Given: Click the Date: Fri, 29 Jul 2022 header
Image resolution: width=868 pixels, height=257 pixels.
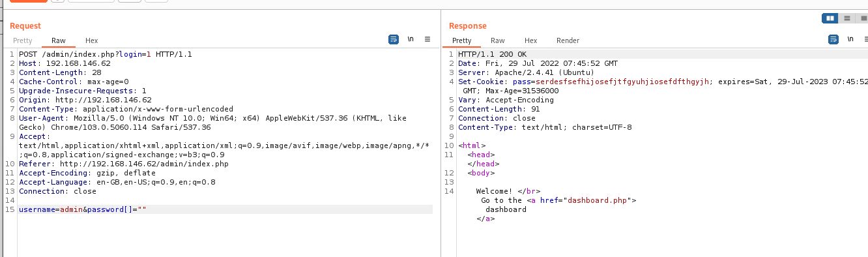Looking at the screenshot, I should (538, 63).
